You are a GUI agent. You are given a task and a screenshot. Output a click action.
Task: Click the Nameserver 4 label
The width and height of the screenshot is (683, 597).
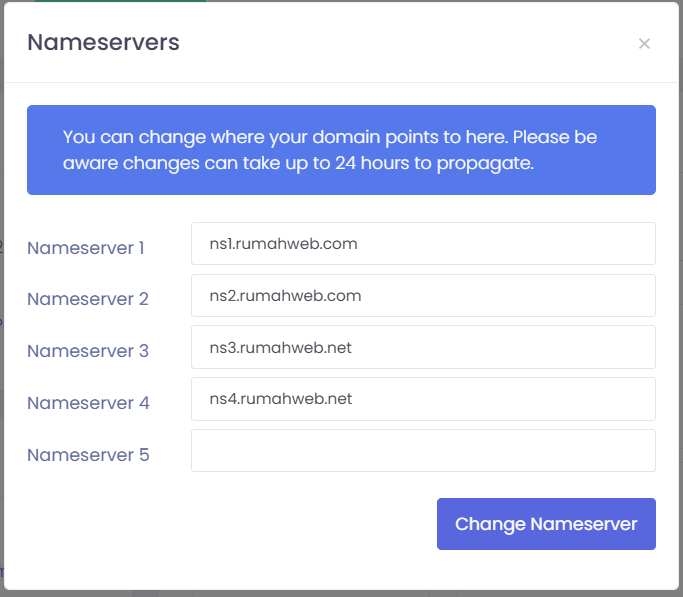(x=88, y=403)
